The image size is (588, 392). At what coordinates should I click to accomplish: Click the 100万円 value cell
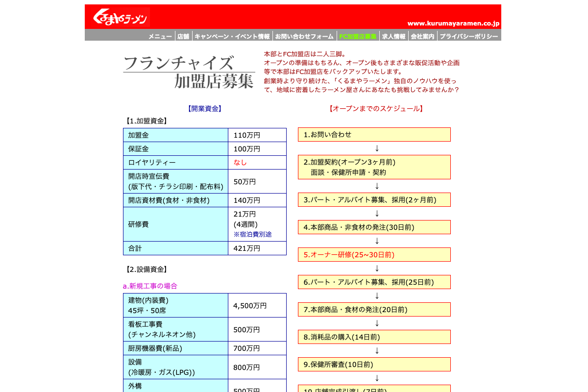click(x=257, y=149)
